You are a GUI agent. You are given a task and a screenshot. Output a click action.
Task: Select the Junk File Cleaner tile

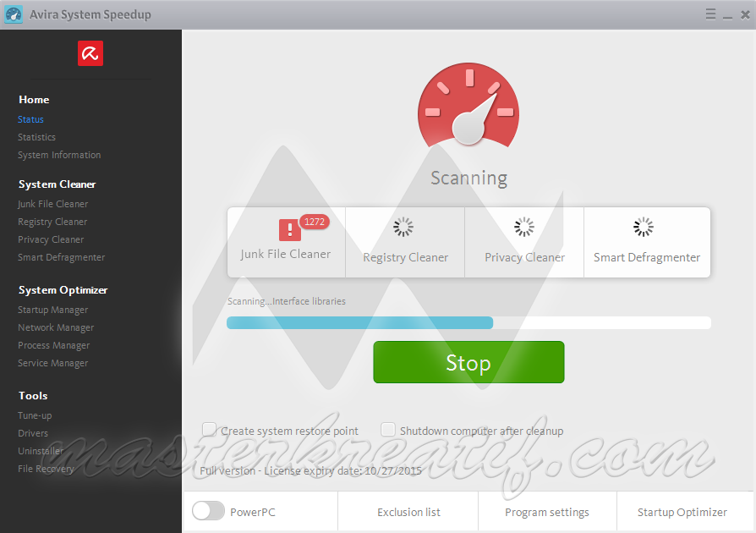[286, 242]
